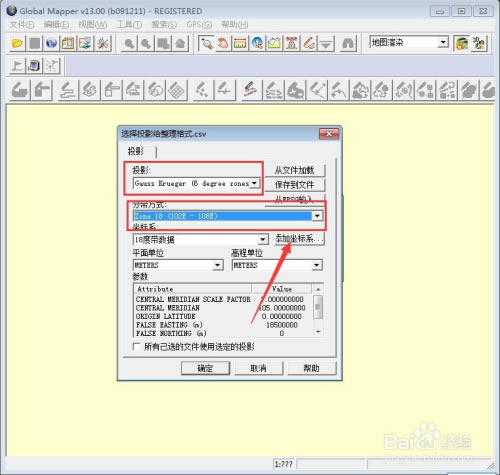This screenshot has width=500, height=475.
Task: Click the grid-pattern icon in digitizer toolbar
Action: [177, 90]
